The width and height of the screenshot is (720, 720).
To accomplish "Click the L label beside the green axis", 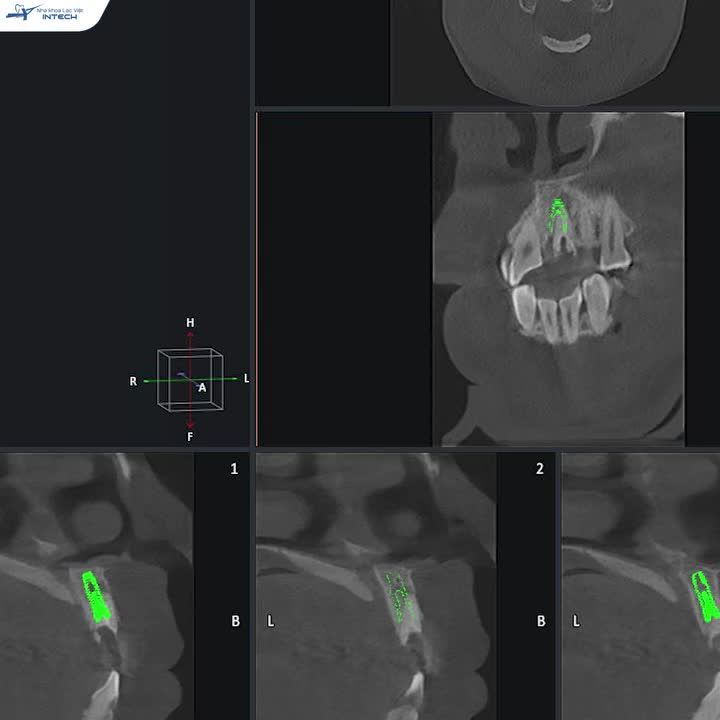I will (246, 378).
